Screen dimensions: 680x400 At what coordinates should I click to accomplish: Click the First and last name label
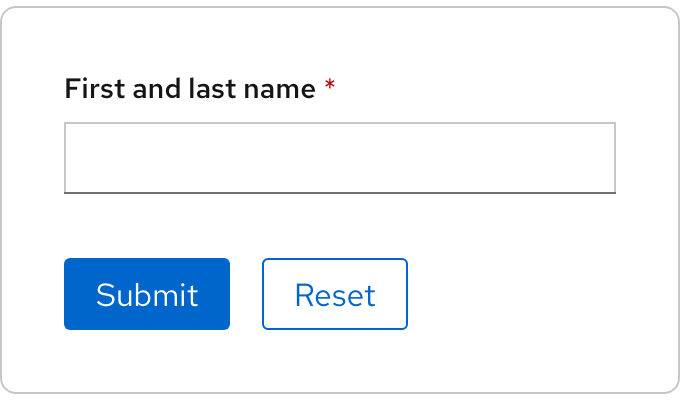click(190, 89)
